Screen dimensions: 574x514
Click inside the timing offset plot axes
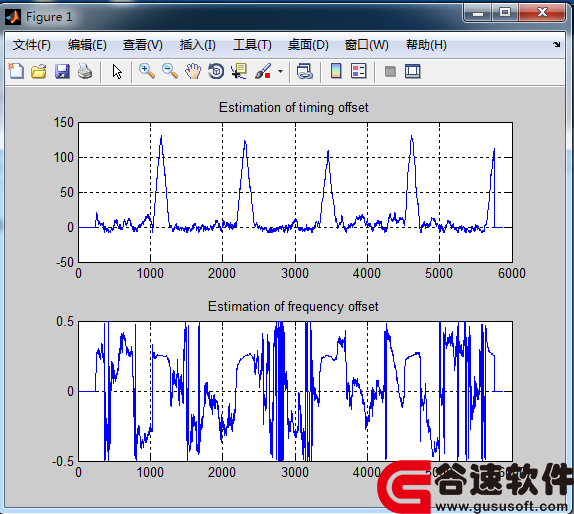click(295, 193)
